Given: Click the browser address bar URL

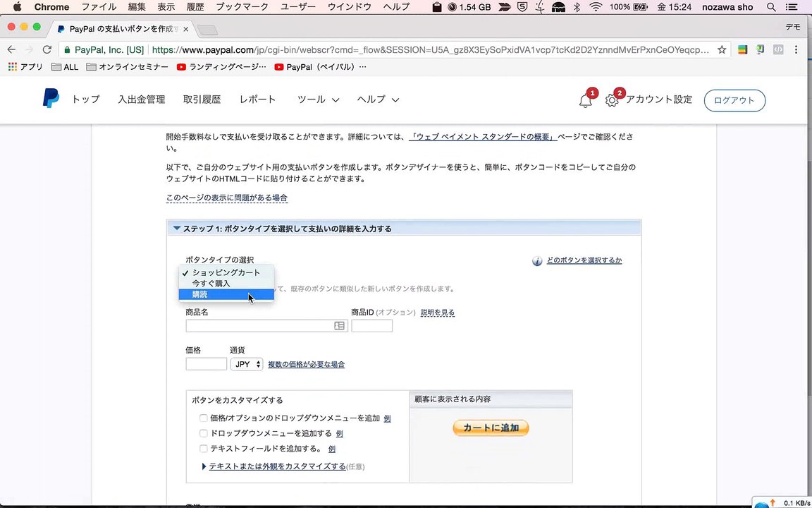Looking at the screenshot, I should (431, 50).
